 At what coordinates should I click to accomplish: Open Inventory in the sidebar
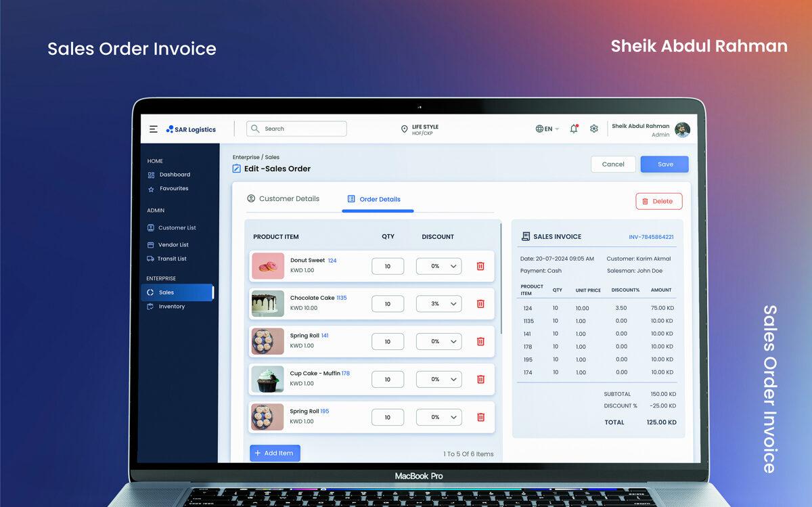[171, 307]
